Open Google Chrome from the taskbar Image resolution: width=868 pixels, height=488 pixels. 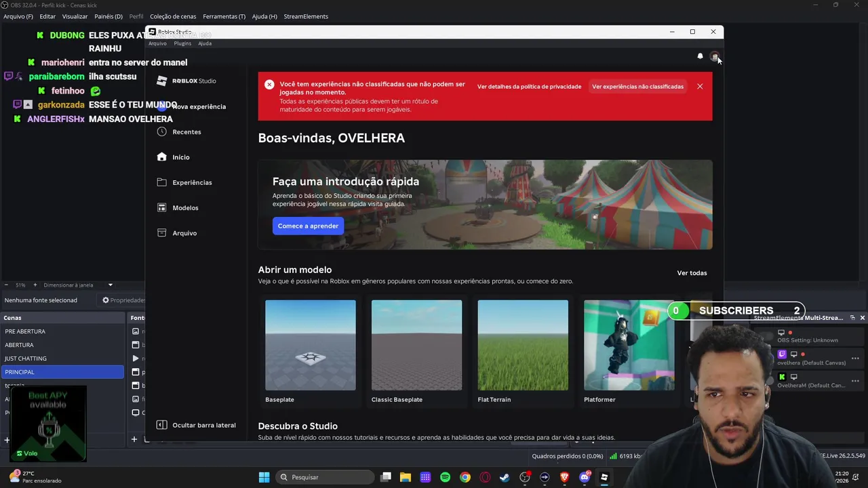tap(465, 477)
